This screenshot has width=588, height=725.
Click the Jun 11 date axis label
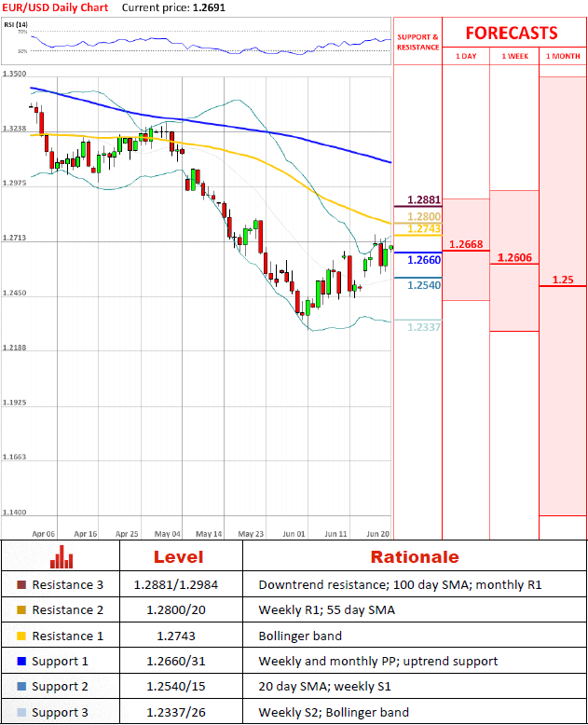(x=335, y=534)
